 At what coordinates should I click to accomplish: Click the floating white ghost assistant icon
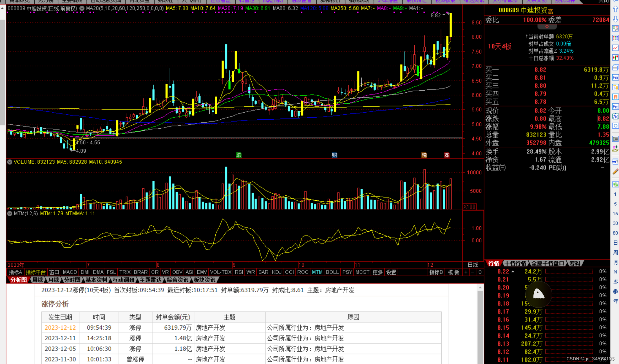click(538, 294)
